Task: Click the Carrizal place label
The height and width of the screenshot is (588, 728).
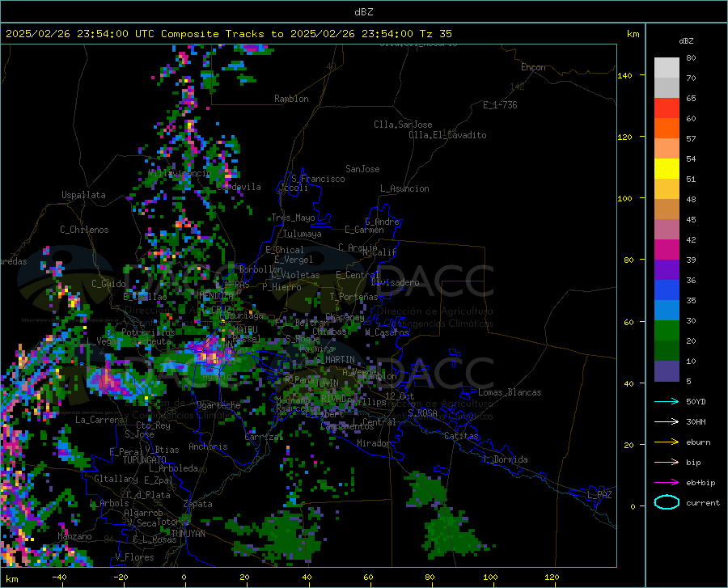Action: point(264,438)
